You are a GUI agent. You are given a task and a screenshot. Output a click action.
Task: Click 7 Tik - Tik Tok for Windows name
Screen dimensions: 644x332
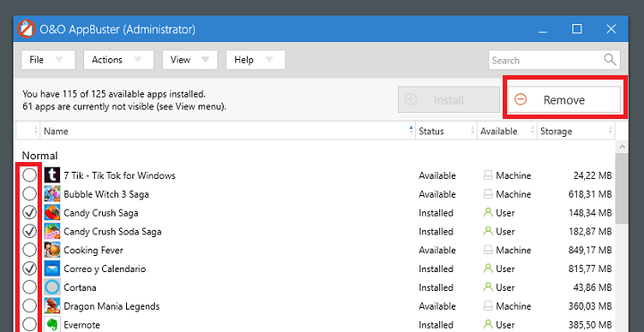(120, 175)
